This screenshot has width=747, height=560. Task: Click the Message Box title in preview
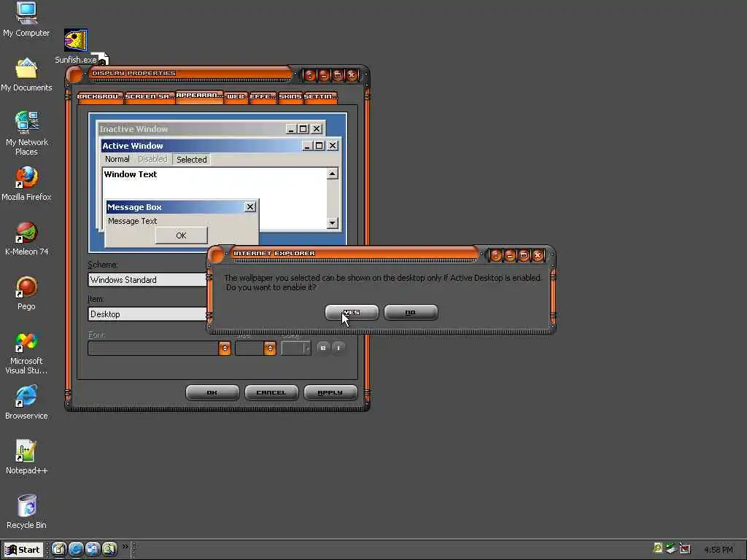point(134,207)
